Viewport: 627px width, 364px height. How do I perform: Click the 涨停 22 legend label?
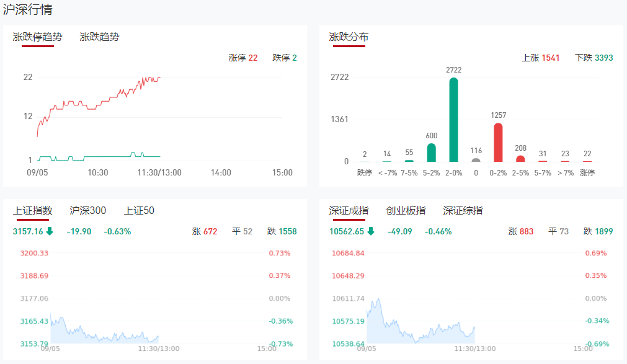pyautogui.click(x=242, y=58)
